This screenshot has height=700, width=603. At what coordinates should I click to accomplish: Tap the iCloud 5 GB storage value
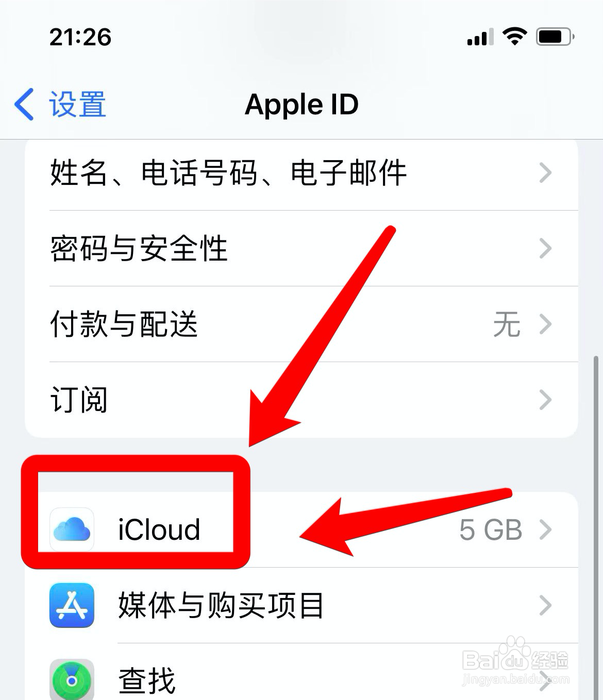pos(491,530)
